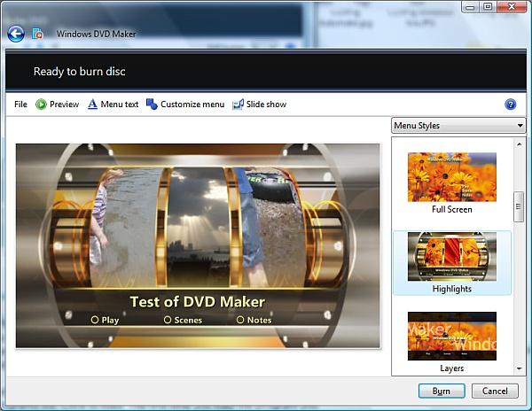Click the Ready to burn disc heading
Viewport: 532px width, 411px height.
click(x=80, y=72)
